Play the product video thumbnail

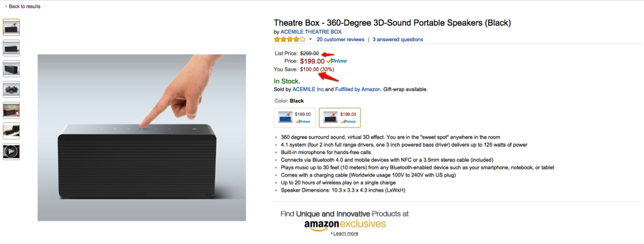[11, 151]
